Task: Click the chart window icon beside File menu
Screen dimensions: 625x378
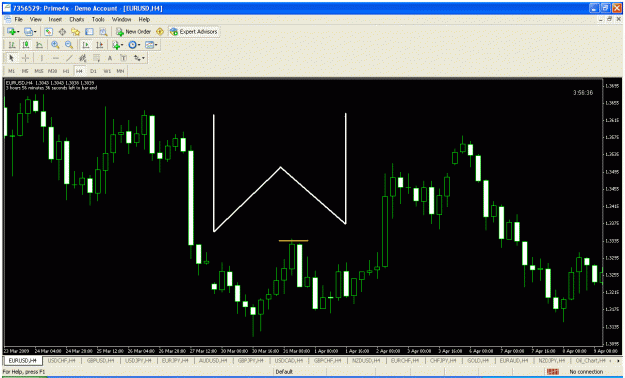Action: (7, 19)
